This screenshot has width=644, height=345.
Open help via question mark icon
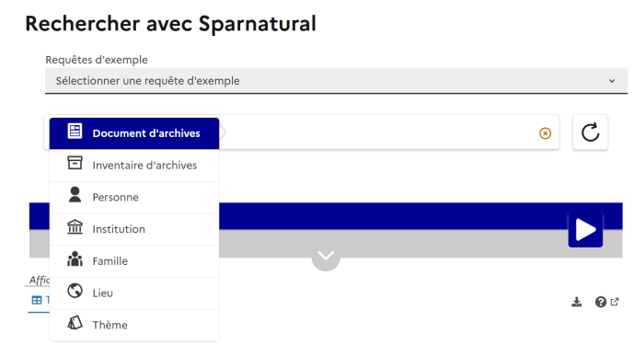(x=601, y=303)
